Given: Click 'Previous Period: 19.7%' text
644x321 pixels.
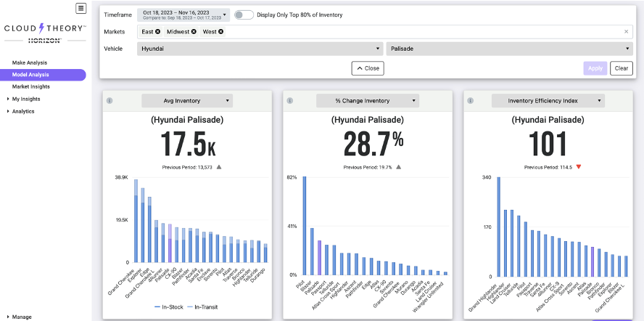Looking at the screenshot, I should pos(368,168).
